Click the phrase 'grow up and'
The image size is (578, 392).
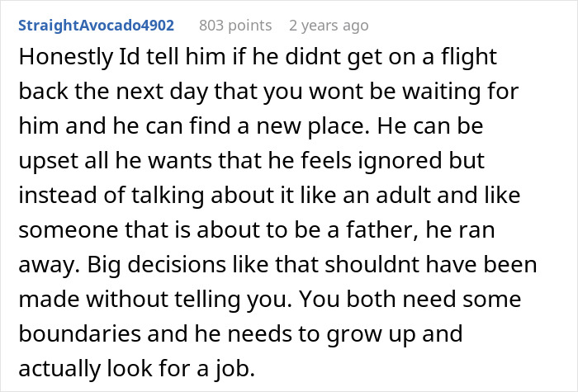(394, 333)
